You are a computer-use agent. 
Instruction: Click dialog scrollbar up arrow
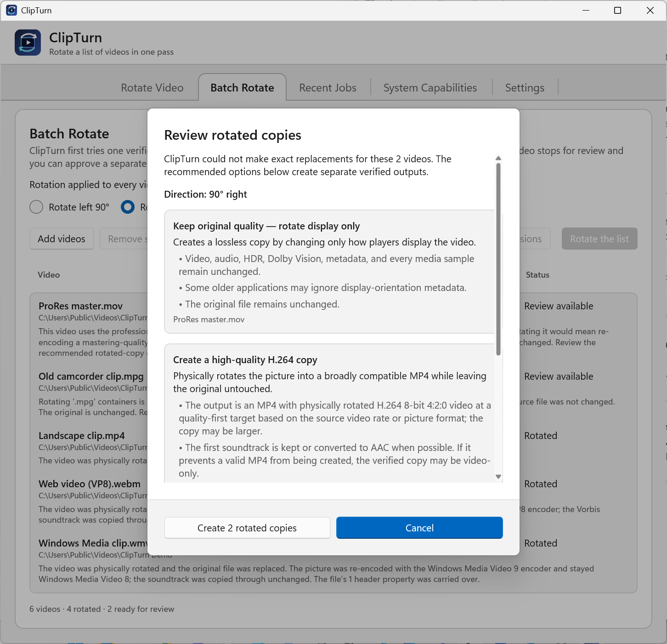[498, 158]
